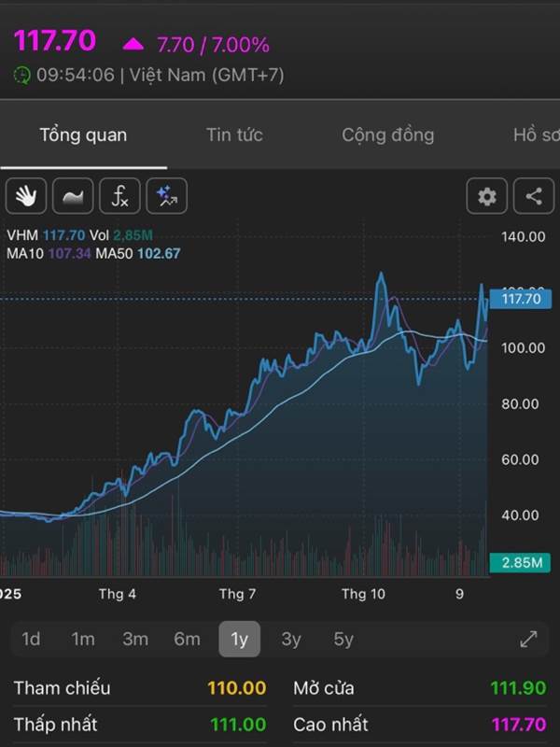Select the hand pan tool
The image size is (560, 747).
[x=26, y=196]
